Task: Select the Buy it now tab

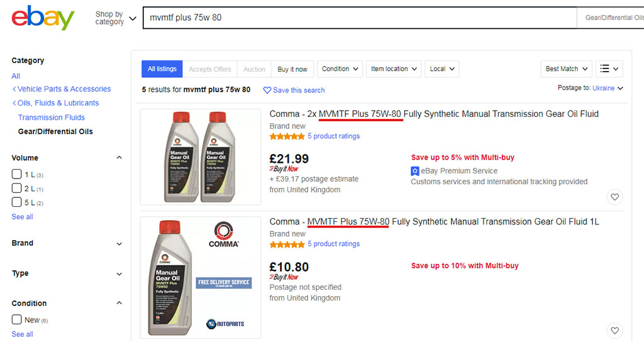Action: 292,69
